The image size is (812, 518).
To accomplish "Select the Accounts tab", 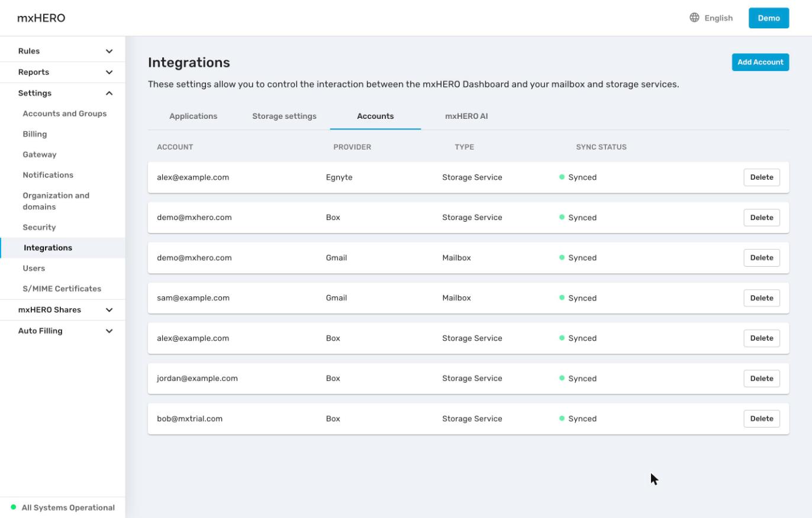I will [375, 116].
